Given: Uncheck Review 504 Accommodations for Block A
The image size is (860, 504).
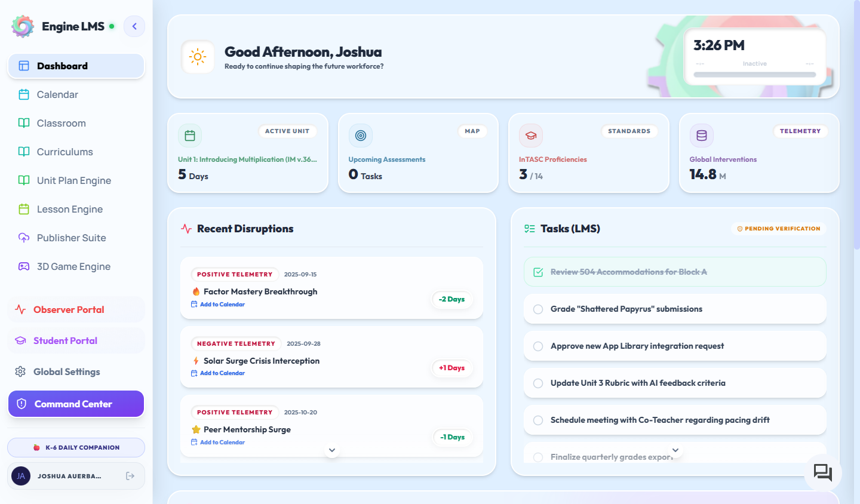Looking at the screenshot, I should point(538,272).
